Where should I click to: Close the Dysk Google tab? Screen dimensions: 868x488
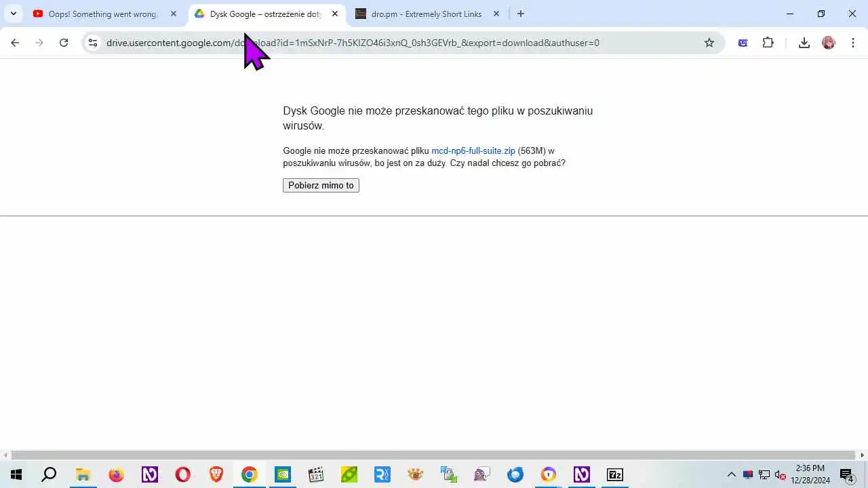pyautogui.click(x=335, y=14)
